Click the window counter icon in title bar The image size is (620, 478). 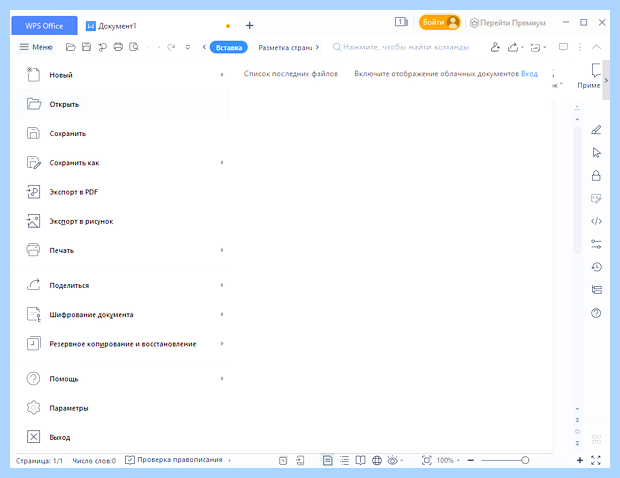[x=401, y=22]
